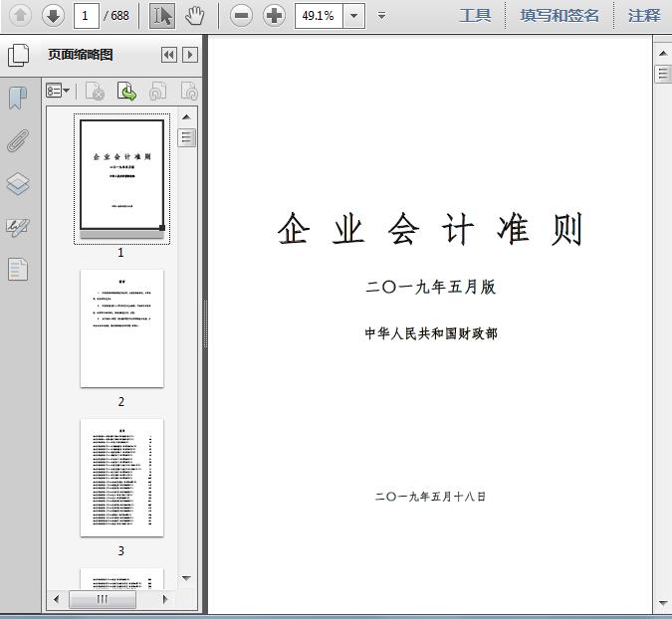Expand the thumbnail panel with right arrow
This screenshot has height=619, width=672.
(x=190, y=55)
